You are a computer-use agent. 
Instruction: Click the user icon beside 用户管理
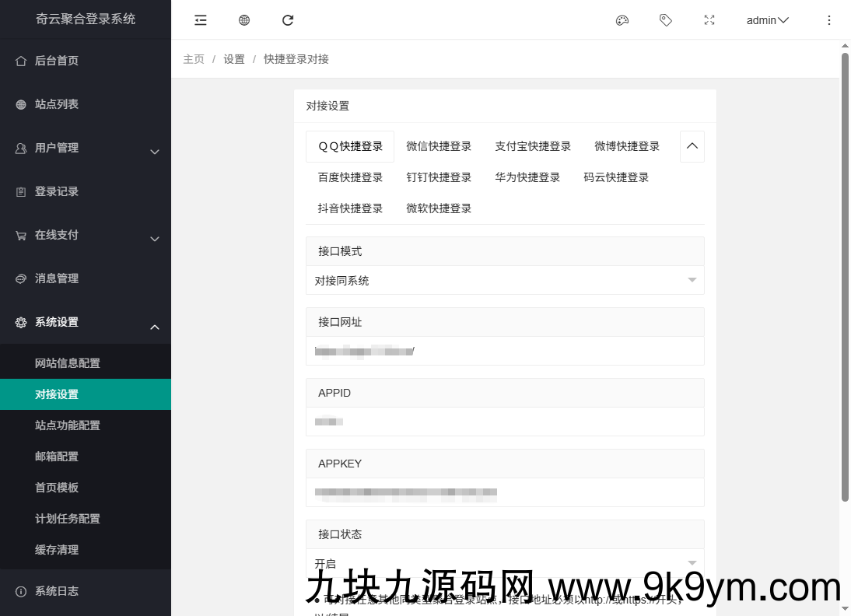click(21, 148)
